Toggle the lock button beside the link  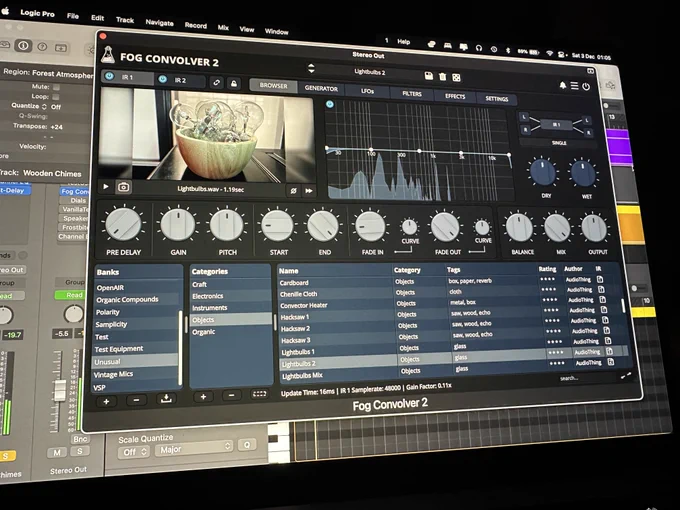pos(234,83)
